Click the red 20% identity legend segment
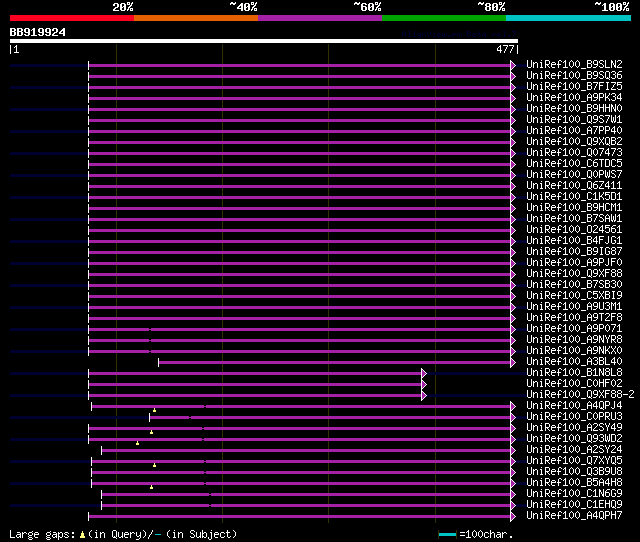The height and width of the screenshot is (542, 640). point(72,18)
